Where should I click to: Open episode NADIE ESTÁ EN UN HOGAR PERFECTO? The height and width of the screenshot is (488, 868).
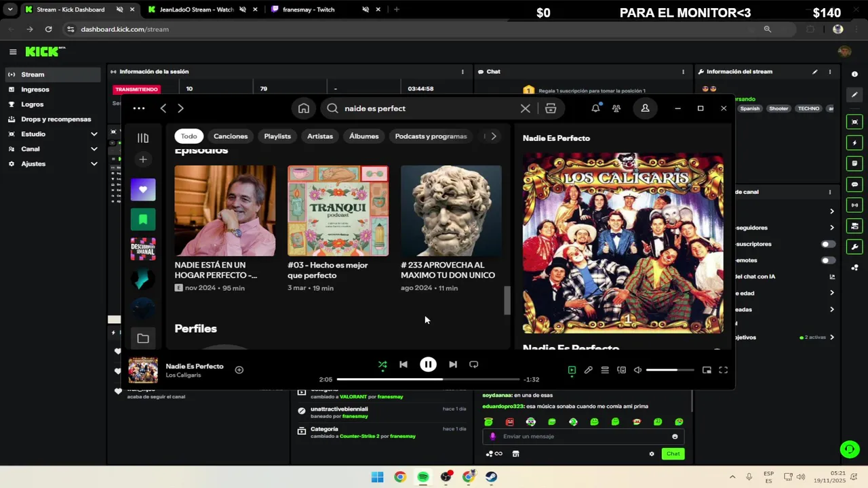[225, 228]
